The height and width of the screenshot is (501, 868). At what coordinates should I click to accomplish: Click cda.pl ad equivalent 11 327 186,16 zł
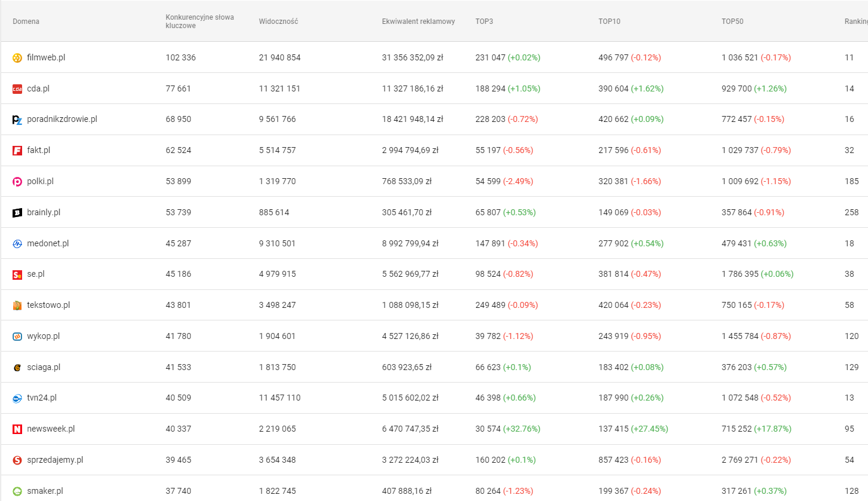(412, 88)
